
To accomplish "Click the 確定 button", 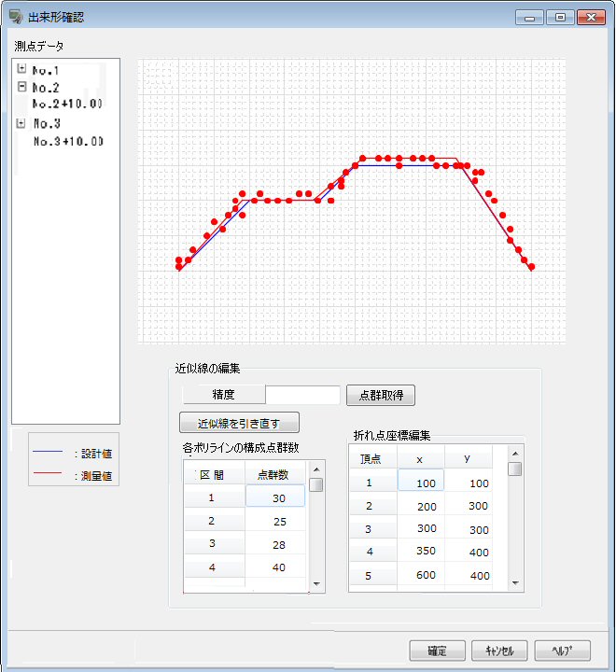I will [x=437, y=651].
